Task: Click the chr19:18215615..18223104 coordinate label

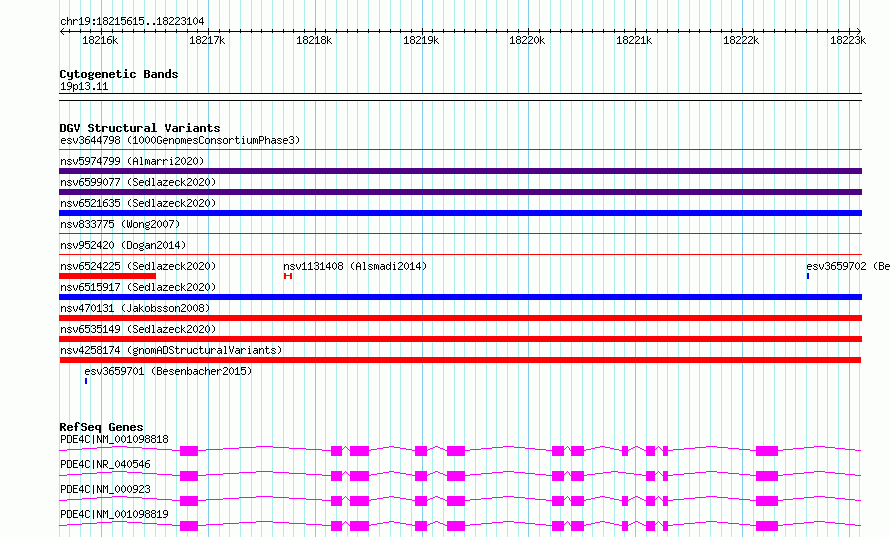Action: 132,21
